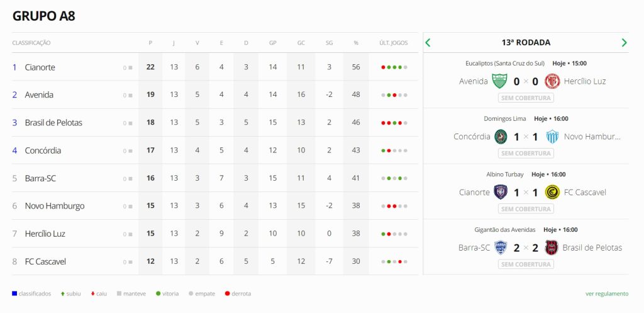Click 'Sem Cobertura' under Barra-SC match
The width and height of the screenshot is (644, 313).
526,265
